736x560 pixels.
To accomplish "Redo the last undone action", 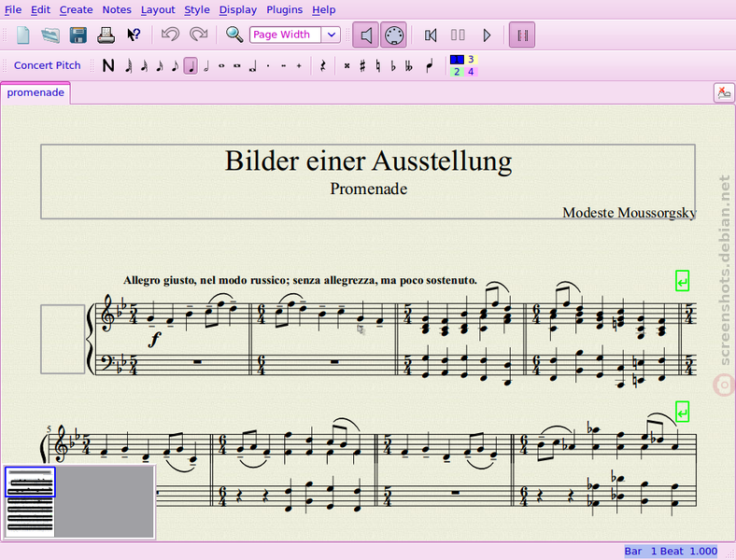I will pos(199,35).
